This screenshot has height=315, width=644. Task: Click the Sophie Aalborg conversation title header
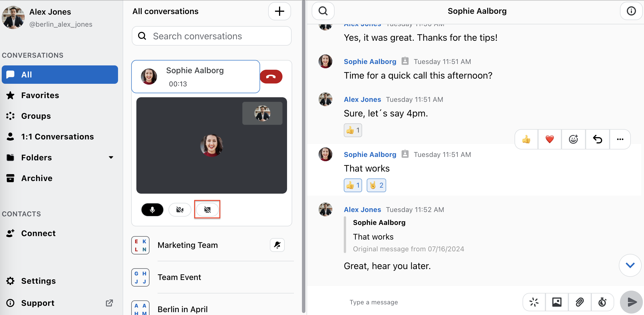[x=477, y=11]
